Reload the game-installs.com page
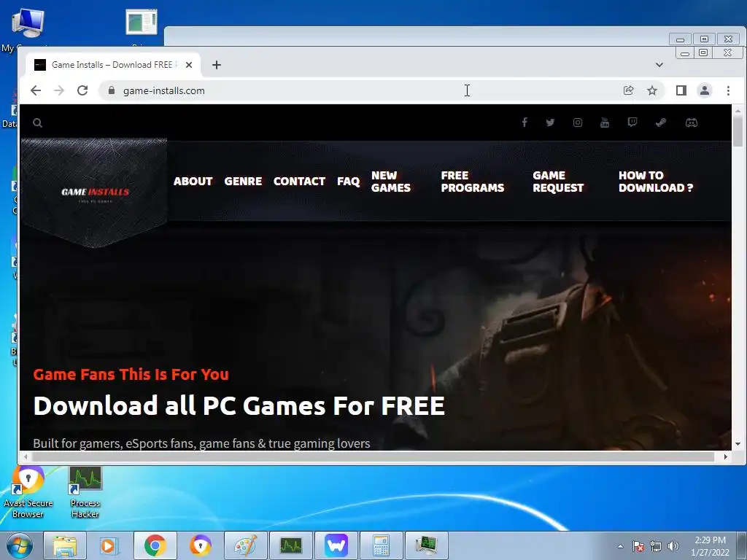747x560 pixels. [82, 90]
